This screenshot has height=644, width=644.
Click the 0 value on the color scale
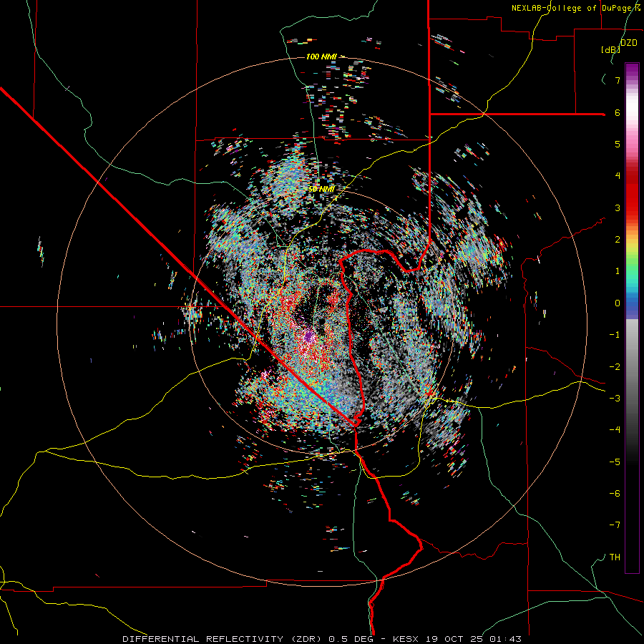618,303
